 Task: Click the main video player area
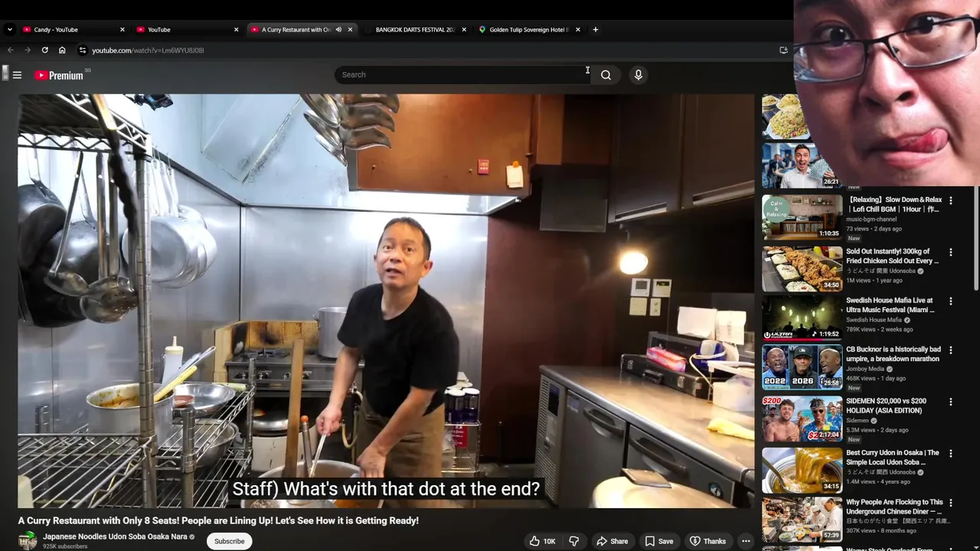386,301
